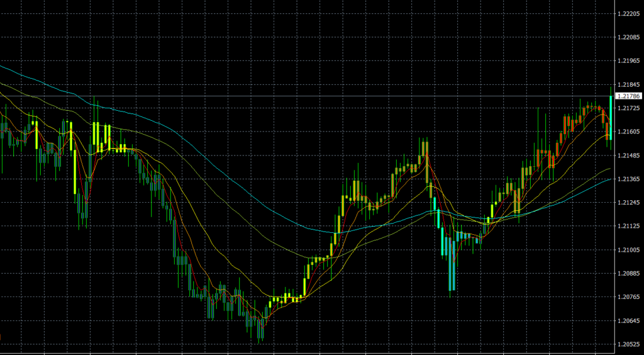This screenshot has width=644, height=355.
Task: Click the 1.21245 price scale label
Action: click(x=628, y=203)
